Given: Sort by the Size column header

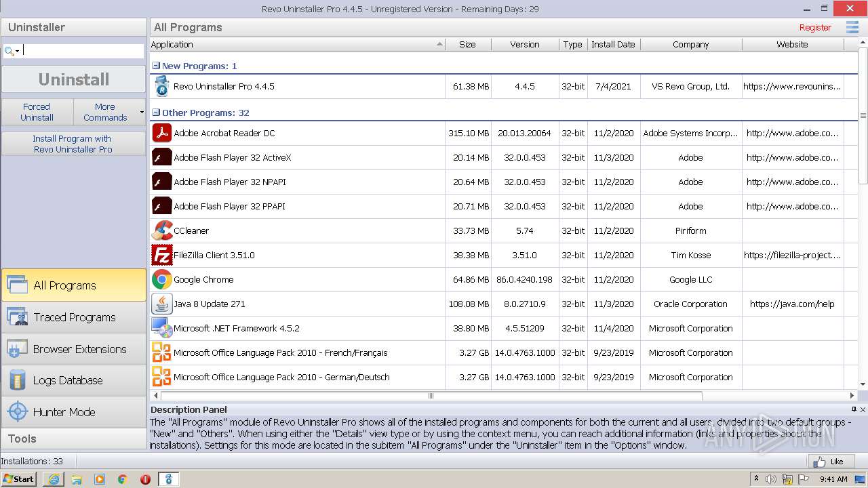Looking at the screenshot, I should (468, 44).
